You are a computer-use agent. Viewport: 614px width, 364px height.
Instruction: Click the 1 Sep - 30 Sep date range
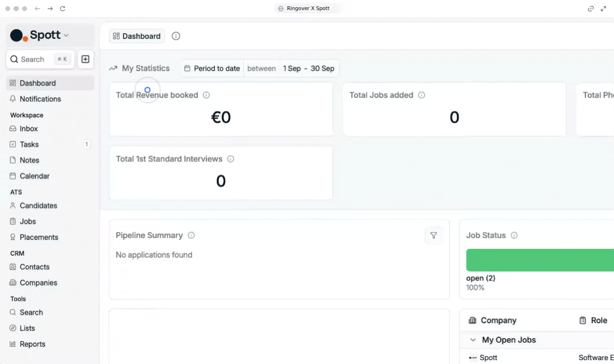point(308,68)
